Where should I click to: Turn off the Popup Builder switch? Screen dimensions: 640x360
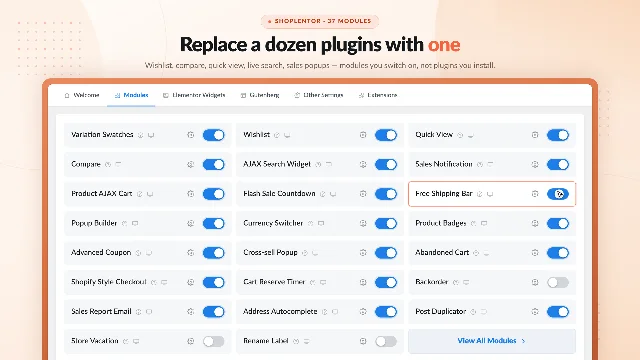(x=213, y=223)
